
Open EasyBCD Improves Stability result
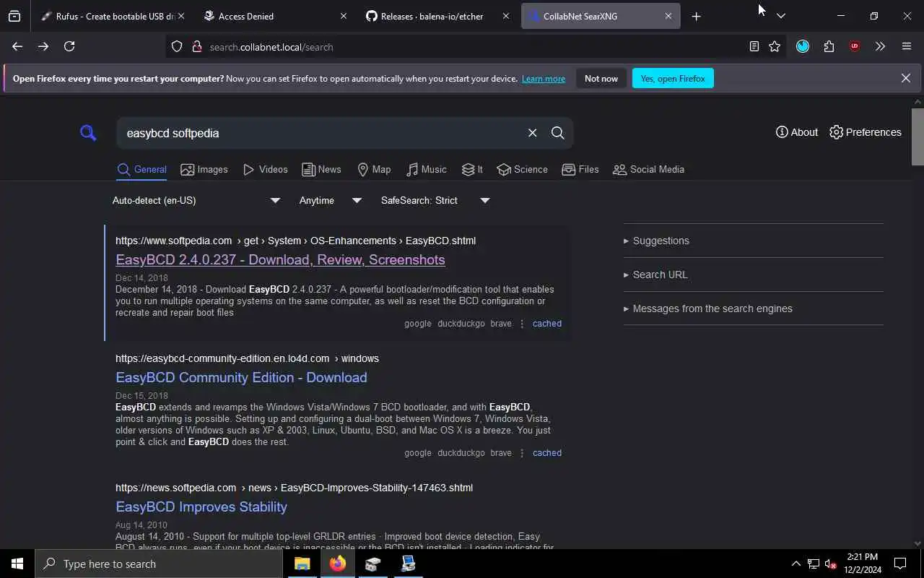click(201, 507)
